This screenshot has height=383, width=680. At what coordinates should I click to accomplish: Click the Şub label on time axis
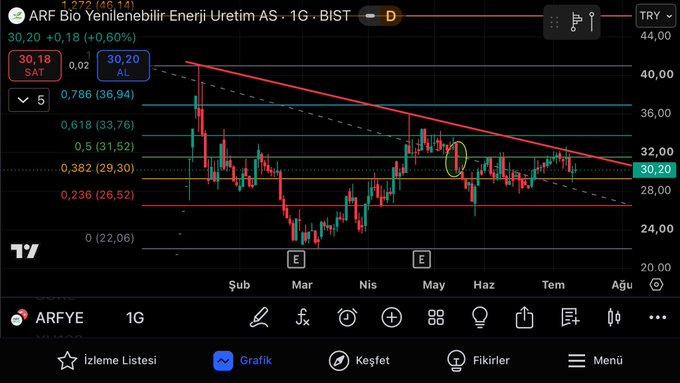point(239,285)
